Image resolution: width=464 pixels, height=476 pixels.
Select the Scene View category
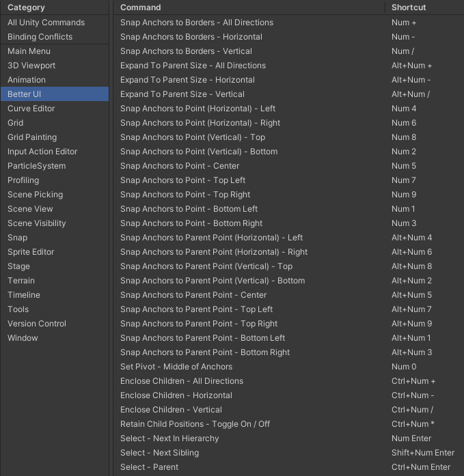tap(30, 209)
